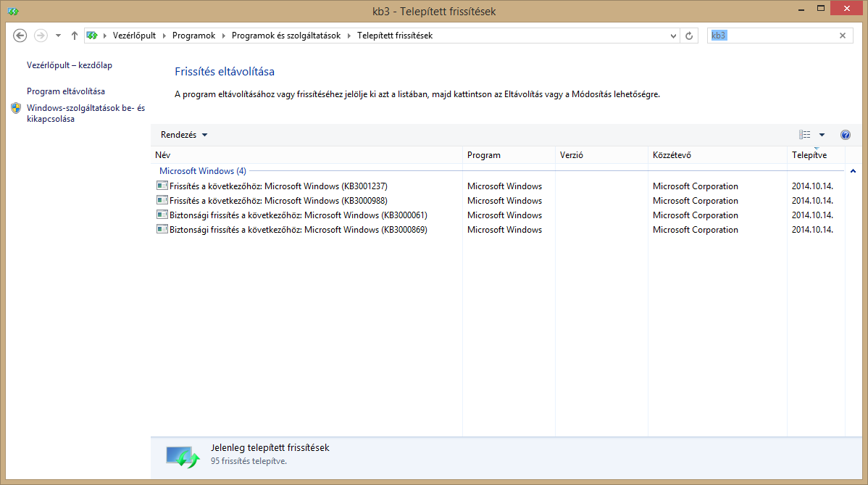This screenshot has width=868, height=485.
Task: Click icon of KB3000988 update
Action: pos(162,200)
